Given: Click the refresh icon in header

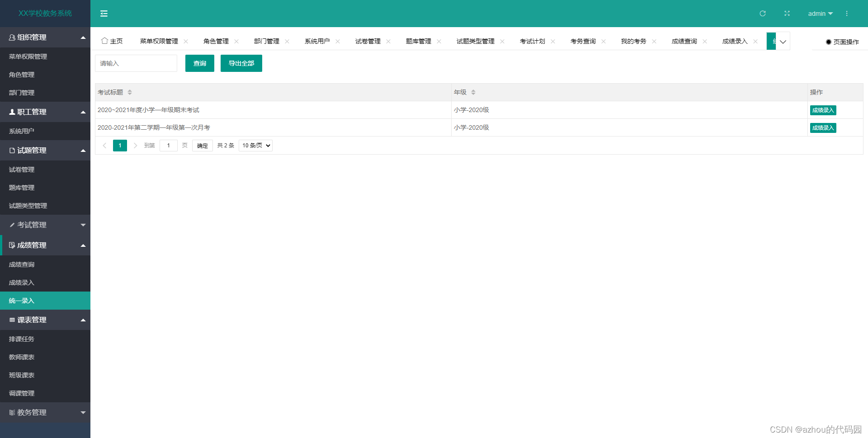Looking at the screenshot, I should tap(763, 14).
